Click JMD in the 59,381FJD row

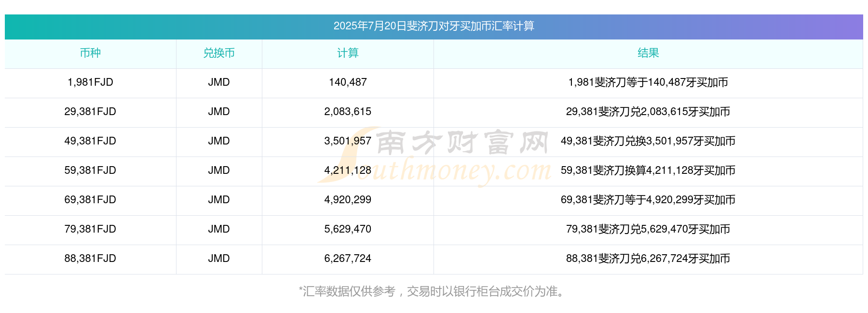pos(219,170)
